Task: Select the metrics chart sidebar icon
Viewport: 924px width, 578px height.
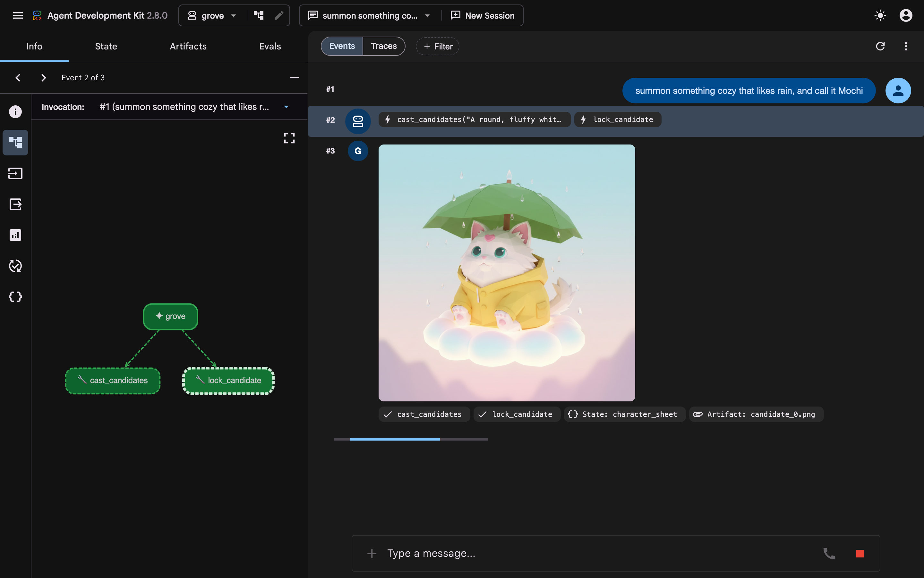Action: coord(15,235)
